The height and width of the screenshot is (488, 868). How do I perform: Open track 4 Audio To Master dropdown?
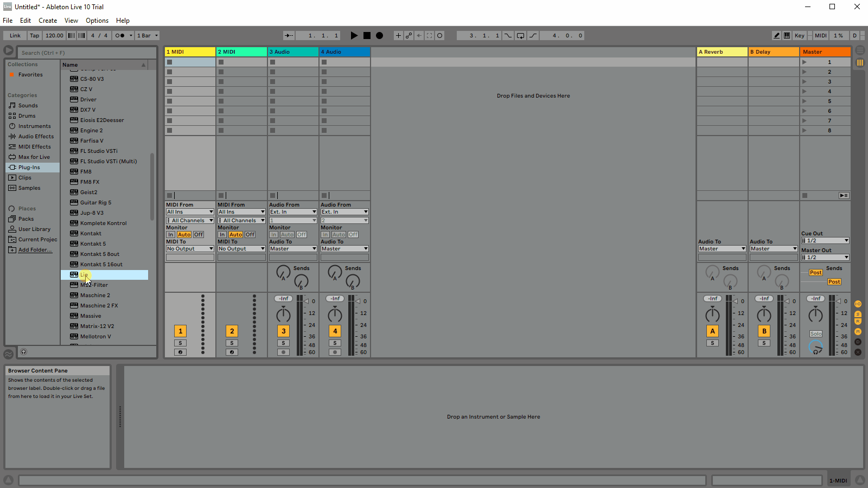point(344,249)
